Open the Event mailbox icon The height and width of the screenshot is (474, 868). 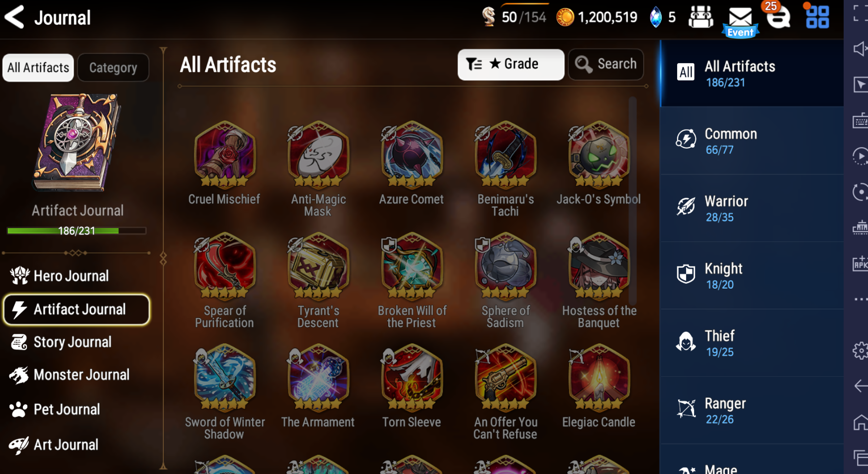[740, 21]
